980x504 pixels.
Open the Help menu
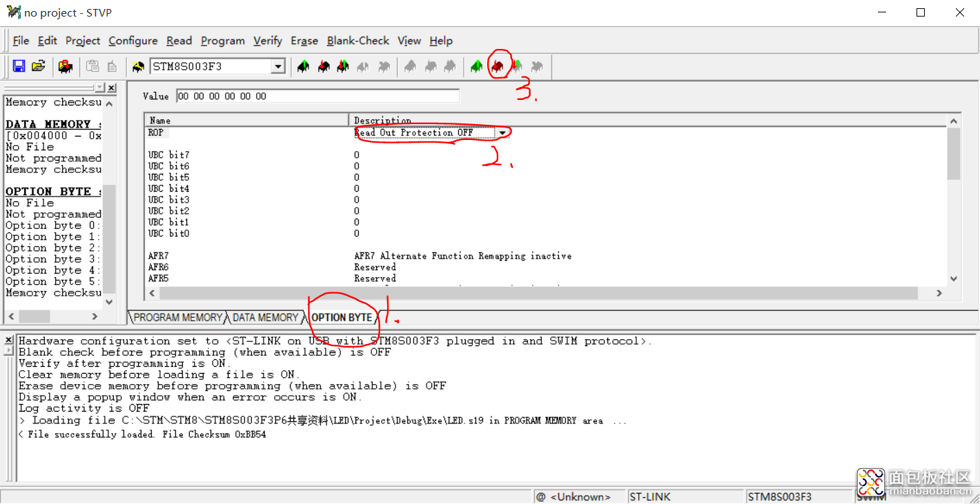coord(441,41)
